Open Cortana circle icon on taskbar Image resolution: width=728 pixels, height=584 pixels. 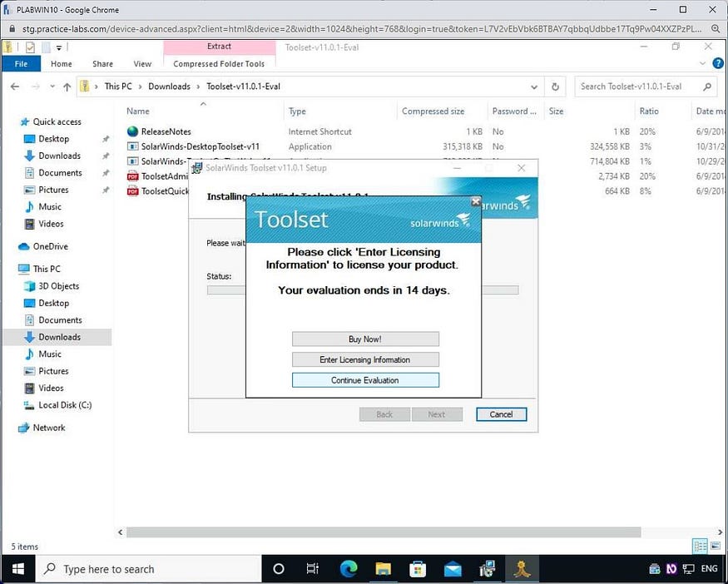click(x=279, y=569)
